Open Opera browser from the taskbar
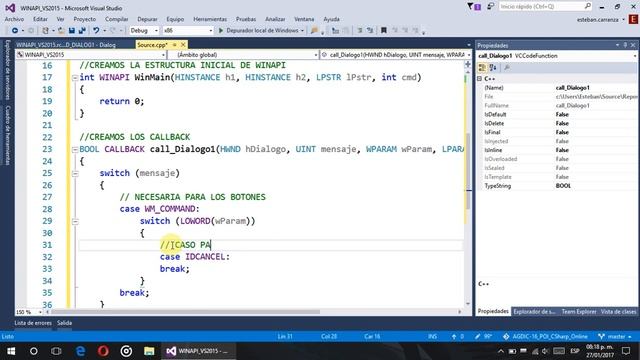640x360 pixels. (103, 351)
